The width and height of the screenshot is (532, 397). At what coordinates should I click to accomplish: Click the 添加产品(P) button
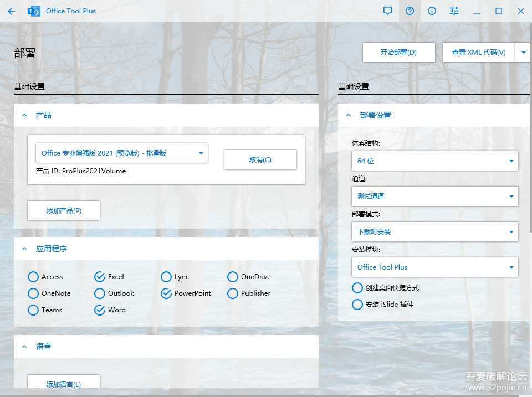(63, 210)
